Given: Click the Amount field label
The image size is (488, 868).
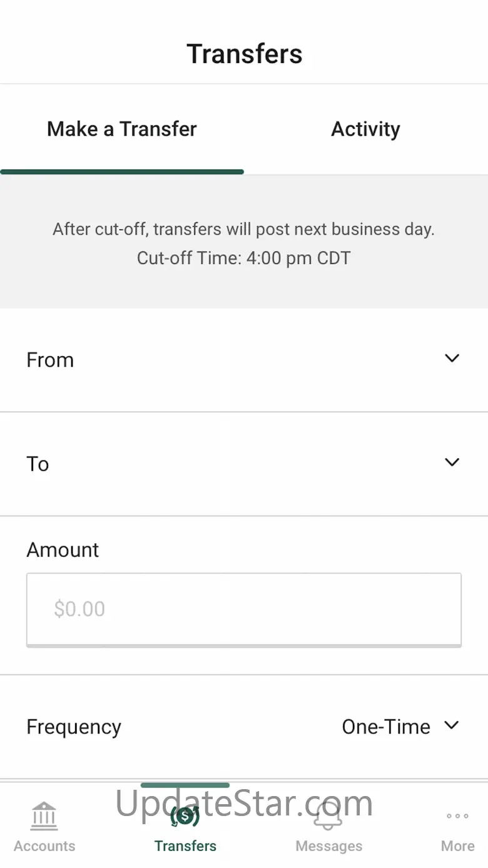Looking at the screenshot, I should point(63,549).
